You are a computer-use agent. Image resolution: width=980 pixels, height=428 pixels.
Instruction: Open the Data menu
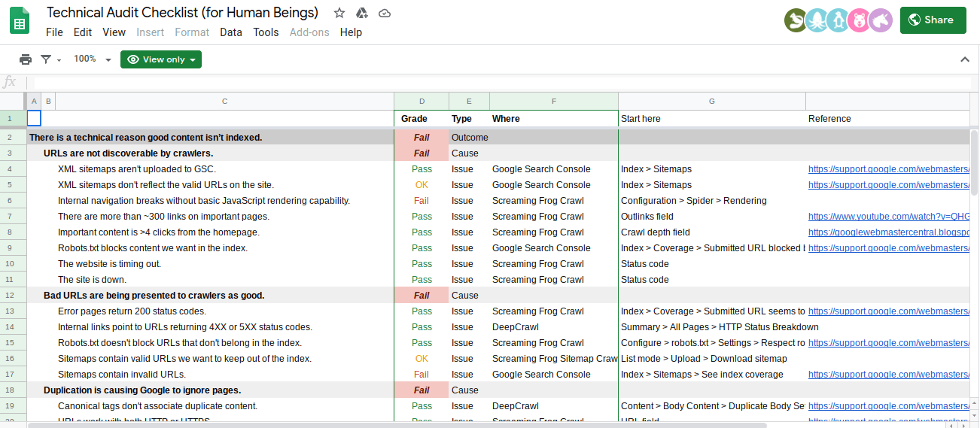pyautogui.click(x=231, y=32)
